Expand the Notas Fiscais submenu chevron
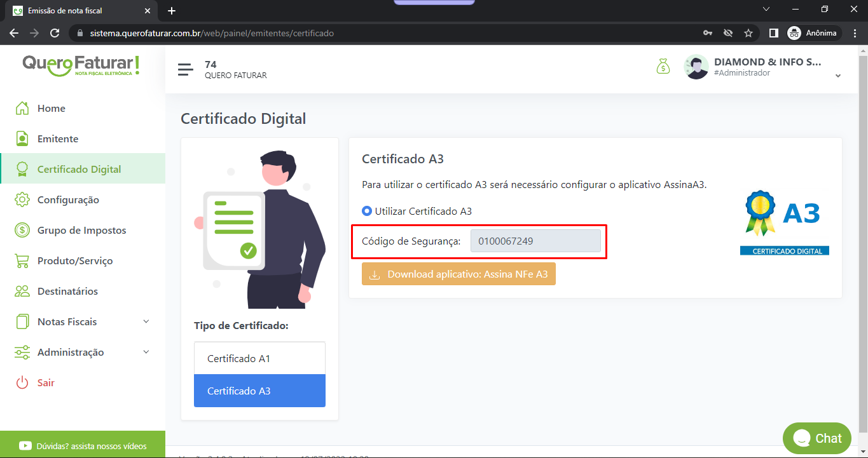Screen dimensions: 868x458 coord(146,321)
